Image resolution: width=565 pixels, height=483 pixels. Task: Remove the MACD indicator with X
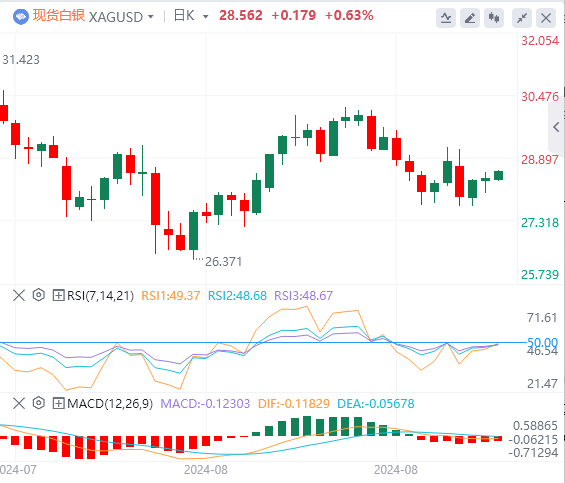(x=19, y=403)
